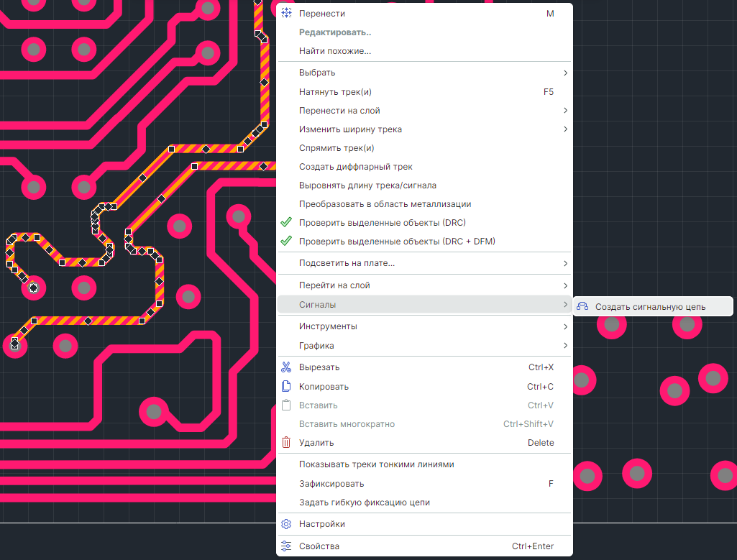Click the trash icon for Удалить
737x560 pixels.
[x=286, y=443]
